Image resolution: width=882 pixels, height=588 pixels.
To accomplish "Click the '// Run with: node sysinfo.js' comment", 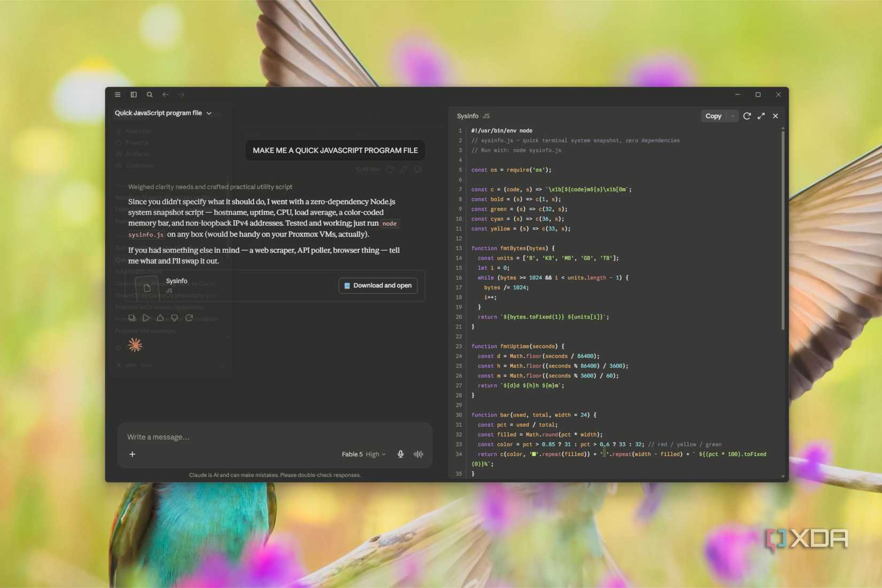I will [516, 150].
